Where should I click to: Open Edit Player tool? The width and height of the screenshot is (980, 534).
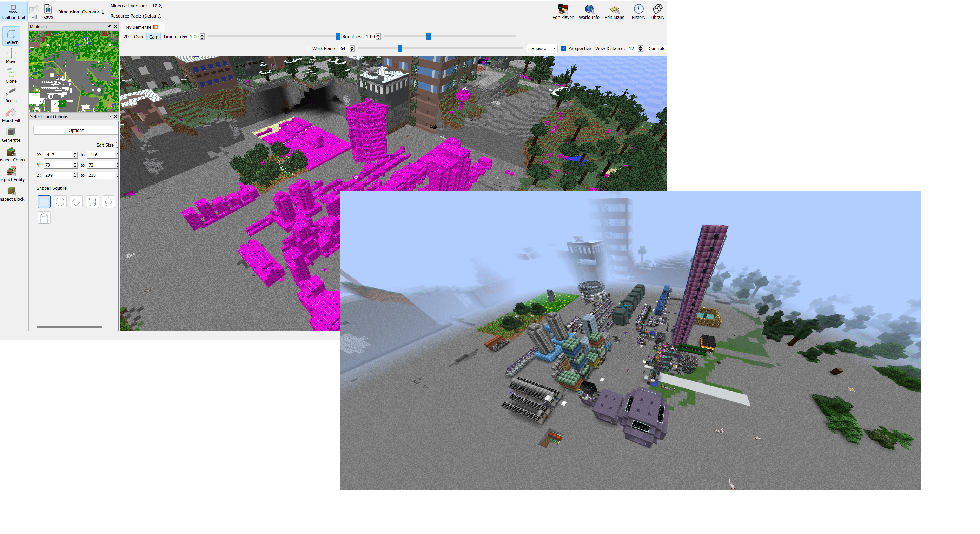(x=563, y=12)
